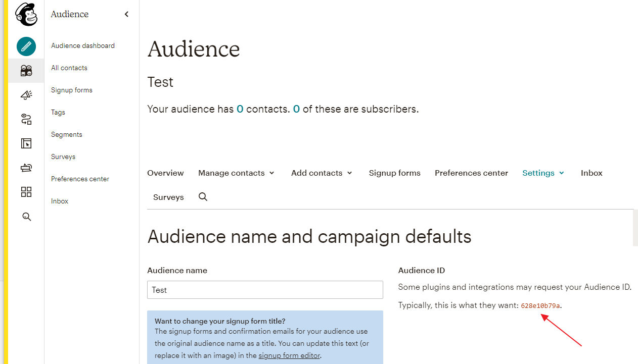Select the Website builder icon
638x364 pixels.
[x=26, y=143]
